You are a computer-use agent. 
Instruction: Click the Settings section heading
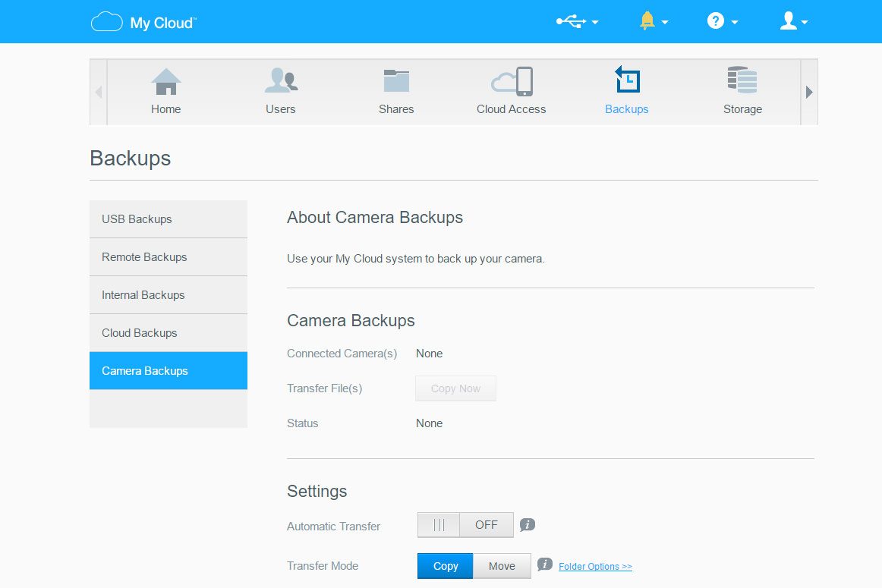tap(317, 492)
